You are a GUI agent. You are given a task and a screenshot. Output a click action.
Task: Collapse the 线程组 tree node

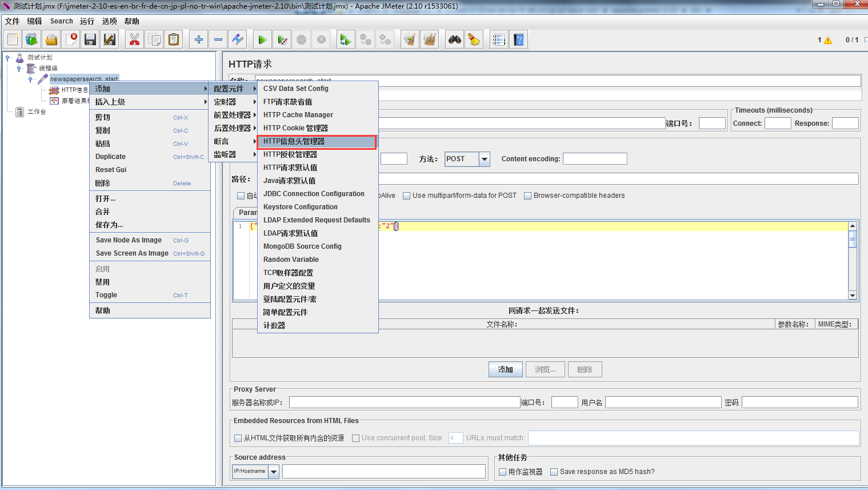tap(19, 68)
